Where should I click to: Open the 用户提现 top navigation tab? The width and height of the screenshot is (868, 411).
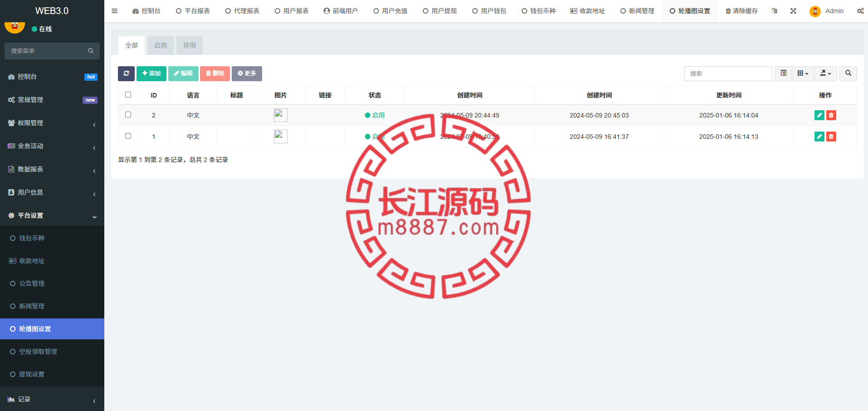tap(440, 11)
